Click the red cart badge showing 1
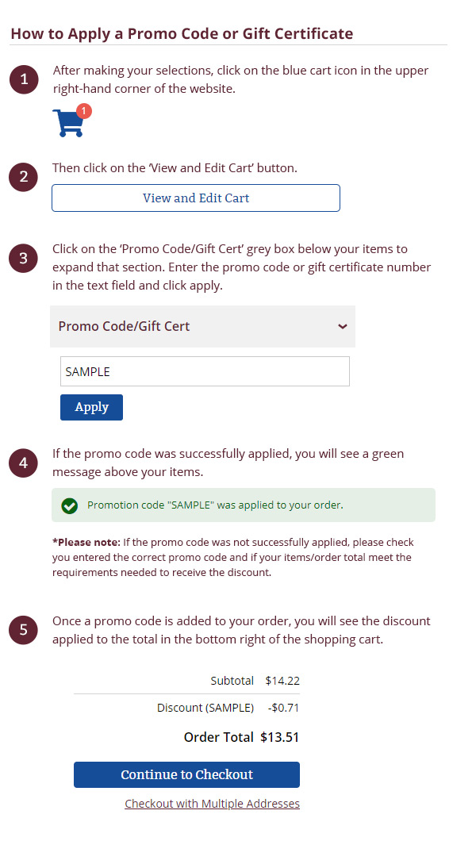Image resolution: width=476 pixels, height=868 pixels. tap(84, 111)
